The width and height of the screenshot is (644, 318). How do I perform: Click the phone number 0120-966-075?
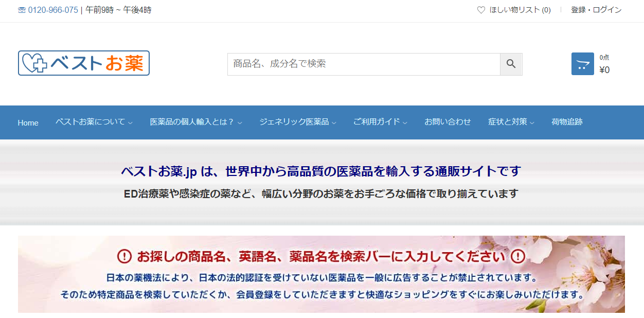coord(53,10)
